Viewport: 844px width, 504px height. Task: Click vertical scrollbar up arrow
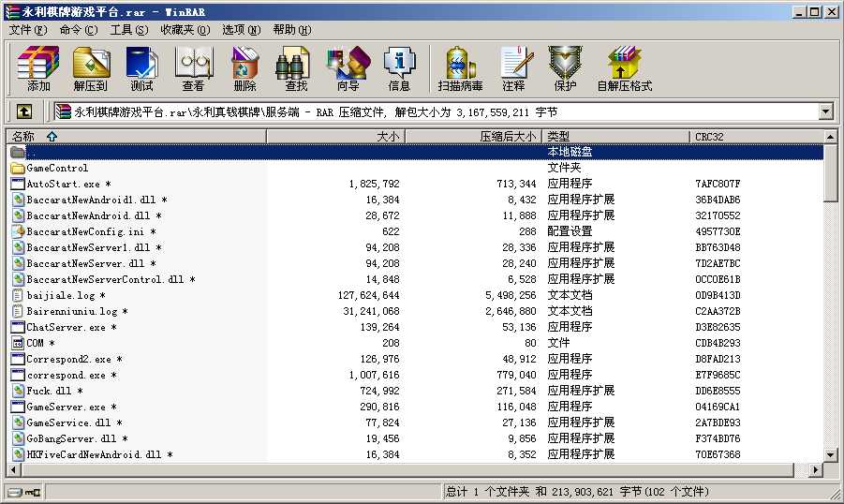coord(831,136)
